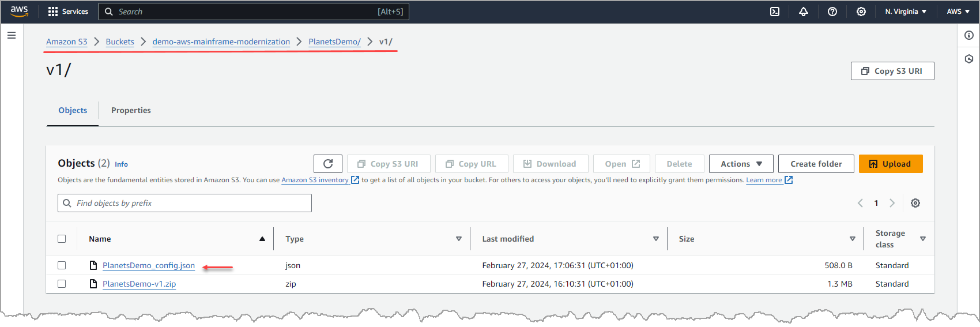Click Copy S3 URI in objects toolbar
Viewport: 980px width, 327px height.
(x=389, y=164)
